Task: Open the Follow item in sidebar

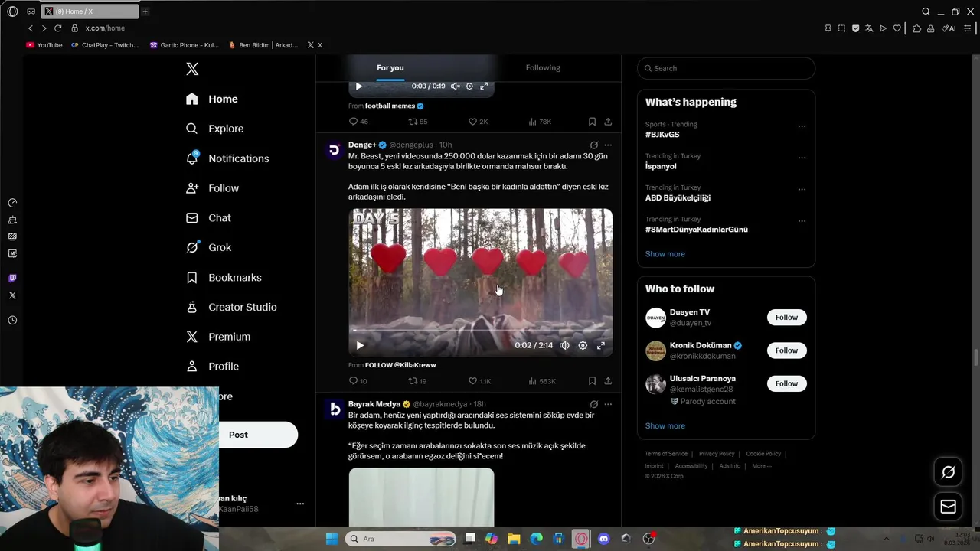Action: coord(212,188)
